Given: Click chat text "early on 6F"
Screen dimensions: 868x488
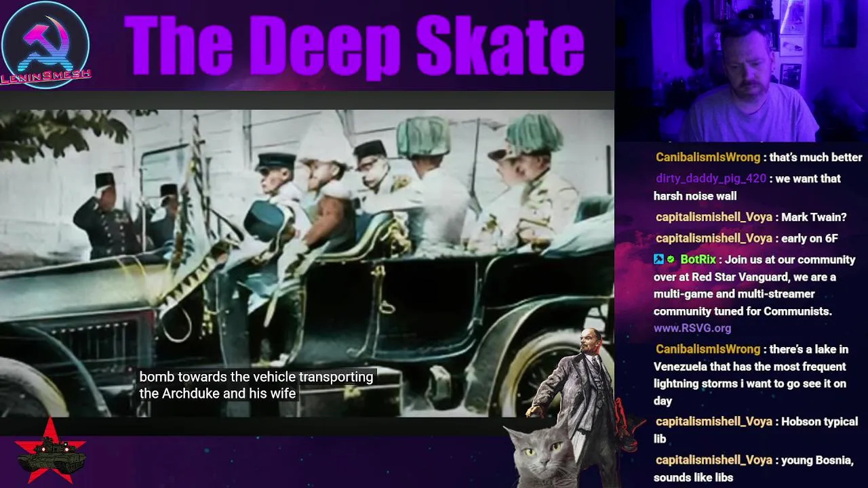Looking at the screenshot, I should click(x=810, y=239).
